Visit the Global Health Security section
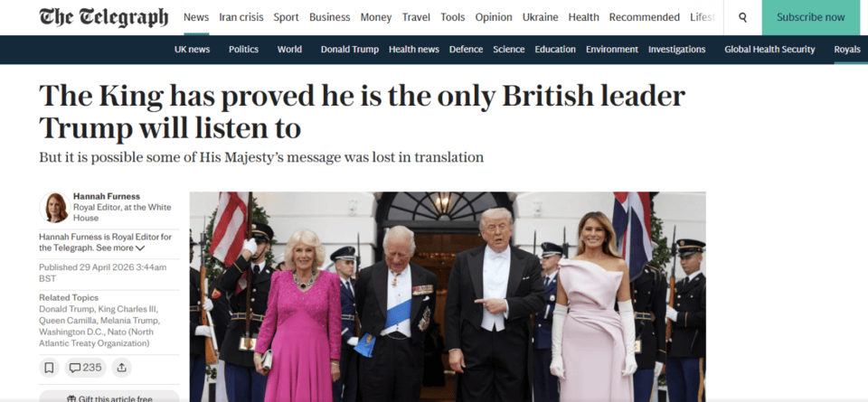868x402 pixels. (769, 49)
